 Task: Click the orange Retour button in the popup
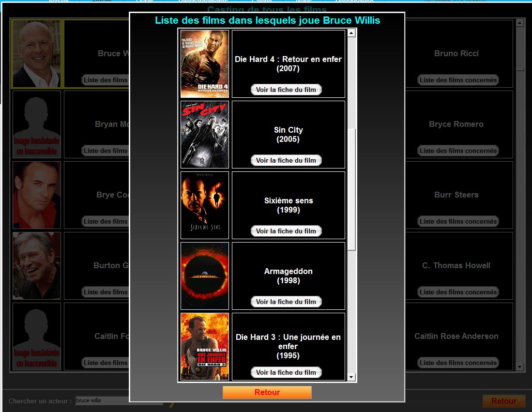(x=267, y=392)
